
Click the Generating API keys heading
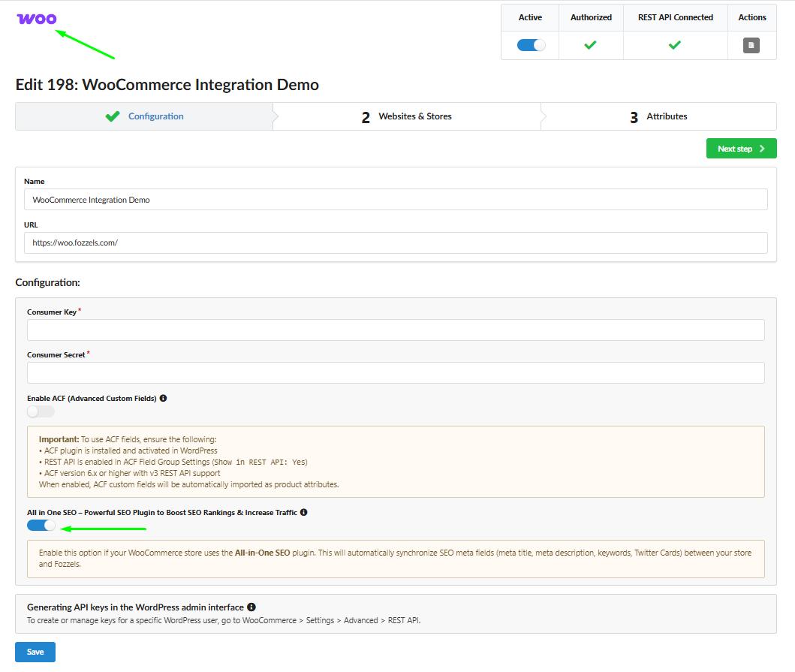pos(135,607)
